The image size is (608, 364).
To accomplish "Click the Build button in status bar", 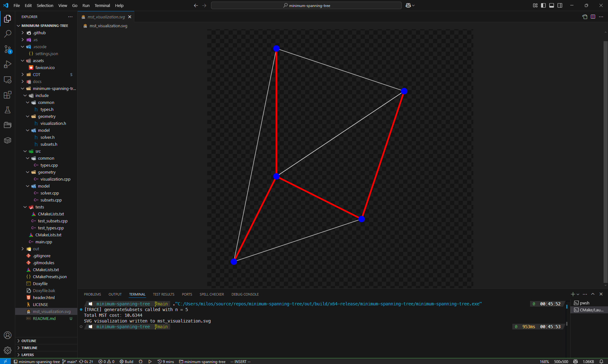I will [x=126, y=361].
